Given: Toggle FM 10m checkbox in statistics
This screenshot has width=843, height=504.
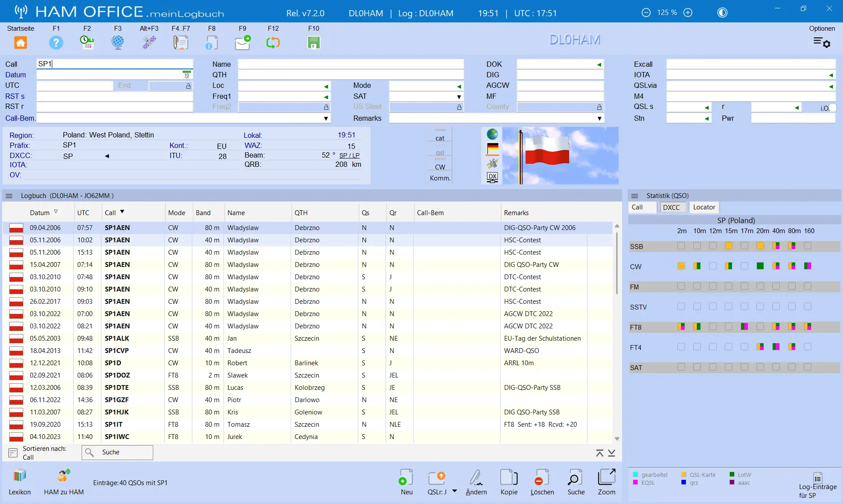Looking at the screenshot, I should click(697, 286).
